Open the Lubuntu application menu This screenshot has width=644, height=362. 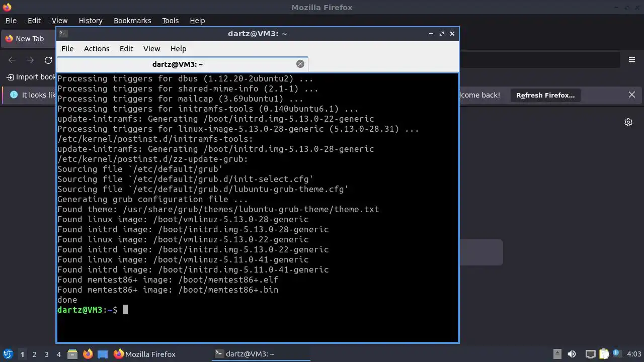click(x=8, y=354)
